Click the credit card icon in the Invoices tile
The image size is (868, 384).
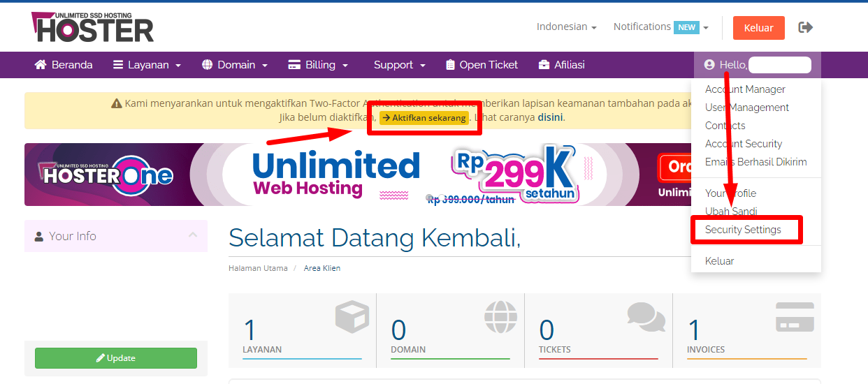pos(795,318)
